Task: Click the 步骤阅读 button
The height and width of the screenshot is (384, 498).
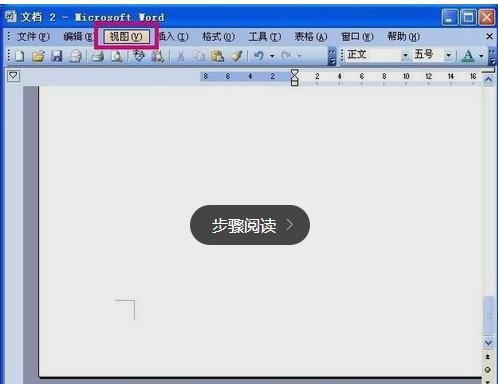Action: [250, 225]
